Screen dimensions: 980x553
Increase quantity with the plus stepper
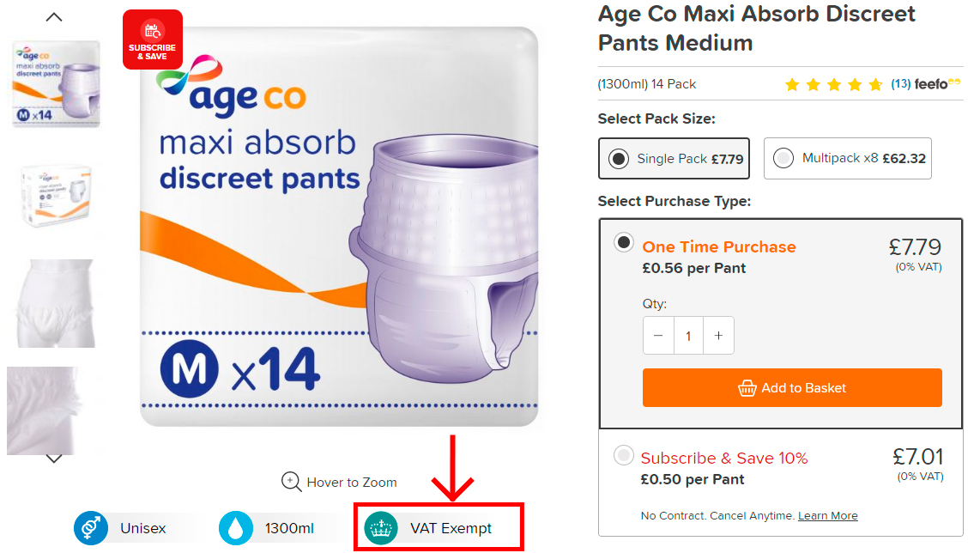coord(718,335)
